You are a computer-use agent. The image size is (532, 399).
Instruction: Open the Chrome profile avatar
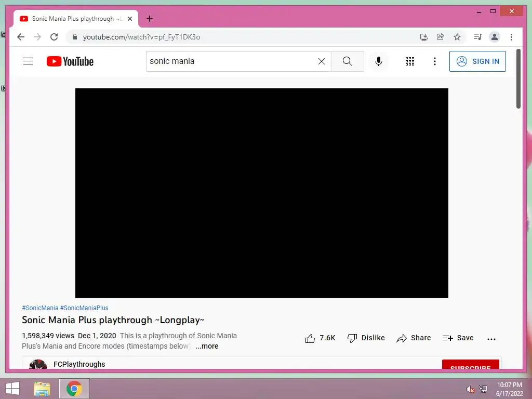(x=495, y=37)
